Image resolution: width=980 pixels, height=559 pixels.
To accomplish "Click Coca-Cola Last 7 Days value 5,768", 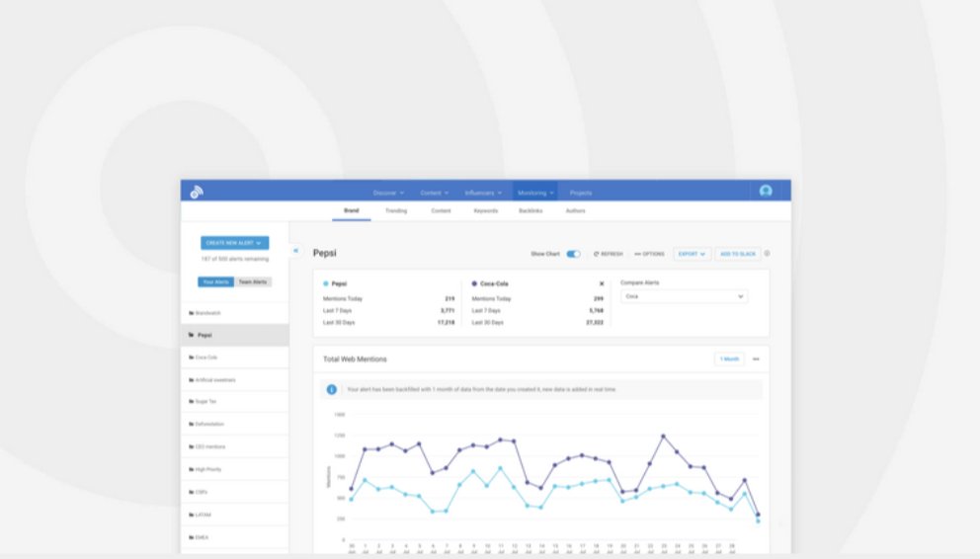I will click(596, 311).
